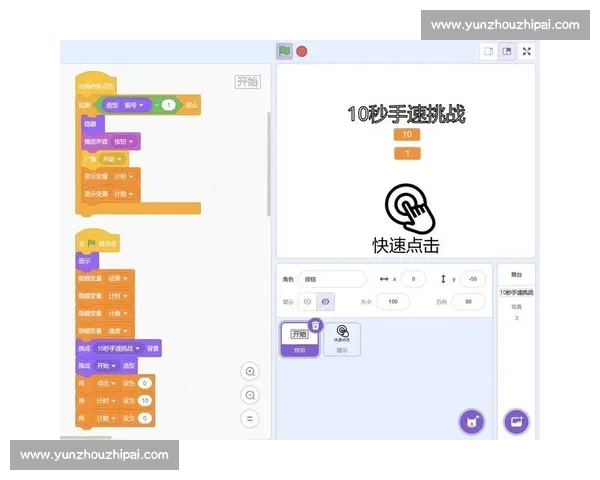Click the sprite size field showing 100

pos(392,301)
